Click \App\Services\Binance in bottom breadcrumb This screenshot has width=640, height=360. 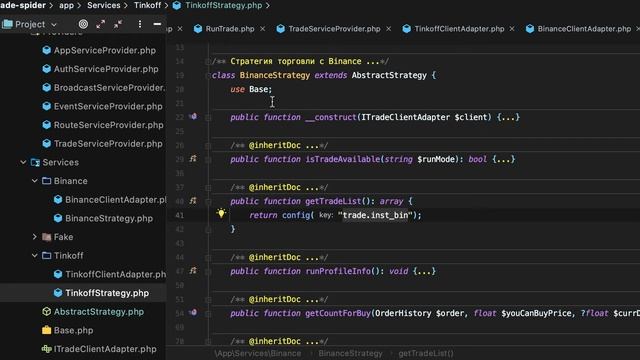coord(258,353)
